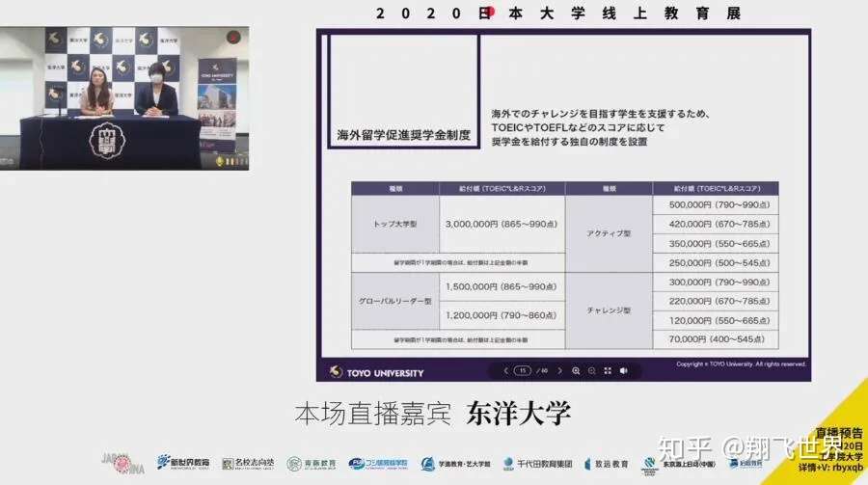Viewport: 868px width, 485px height.
Task: Click the microphone icon on video feed
Action: click(220, 161)
